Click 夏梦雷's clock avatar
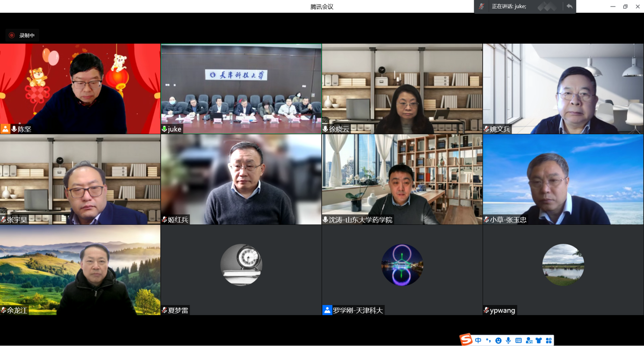644x346 pixels. pyautogui.click(x=241, y=265)
